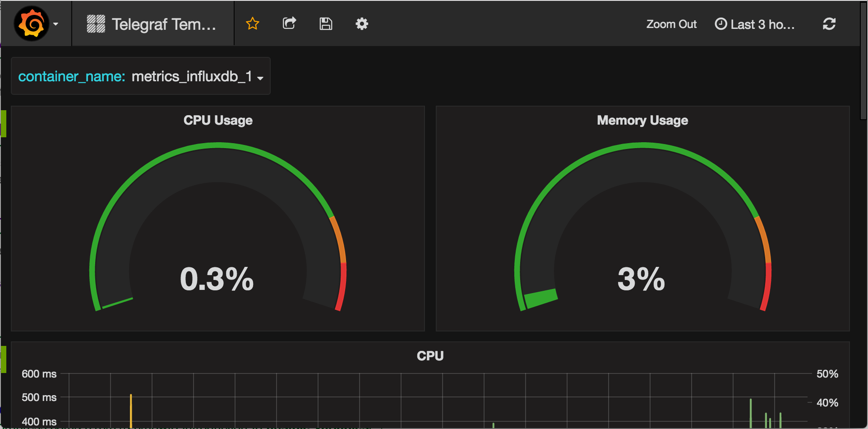
Task: Click the dashboard grid icon
Action: point(96,24)
